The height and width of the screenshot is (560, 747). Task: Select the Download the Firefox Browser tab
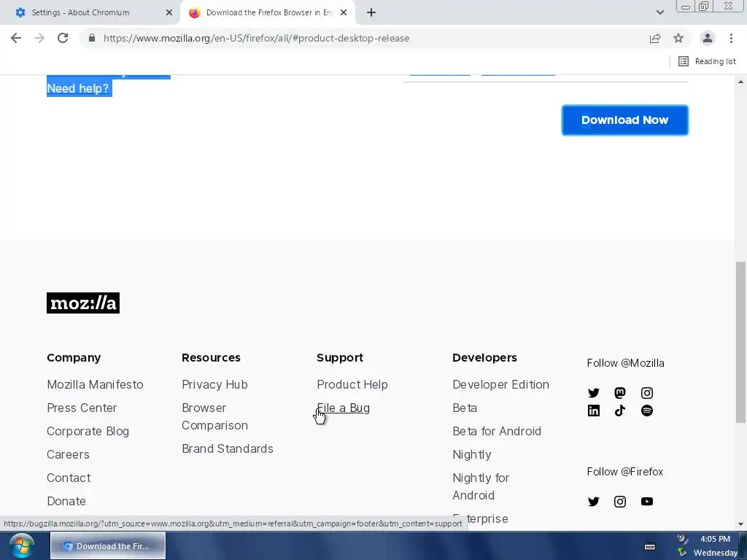268,13
